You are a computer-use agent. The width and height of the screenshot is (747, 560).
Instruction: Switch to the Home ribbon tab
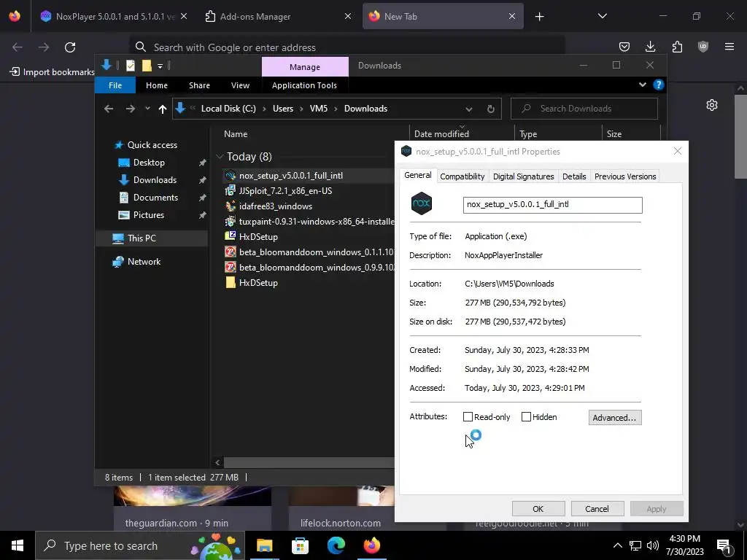pyautogui.click(x=157, y=85)
